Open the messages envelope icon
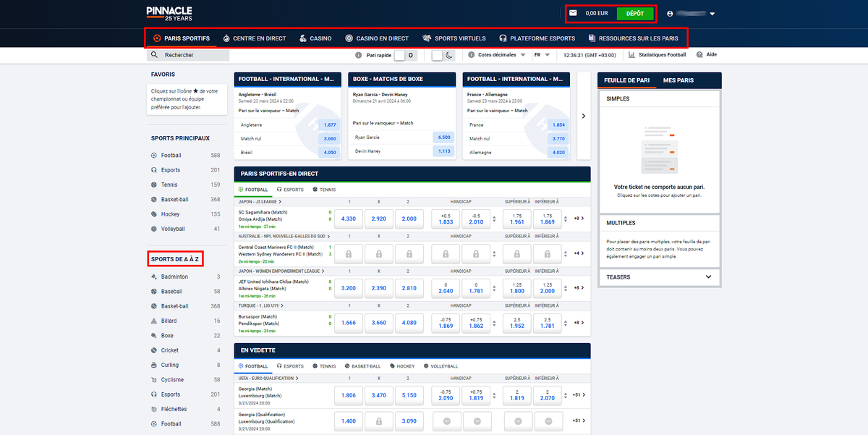Image resolution: width=868 pixels, height=435 pixels. tap(573, 13)
